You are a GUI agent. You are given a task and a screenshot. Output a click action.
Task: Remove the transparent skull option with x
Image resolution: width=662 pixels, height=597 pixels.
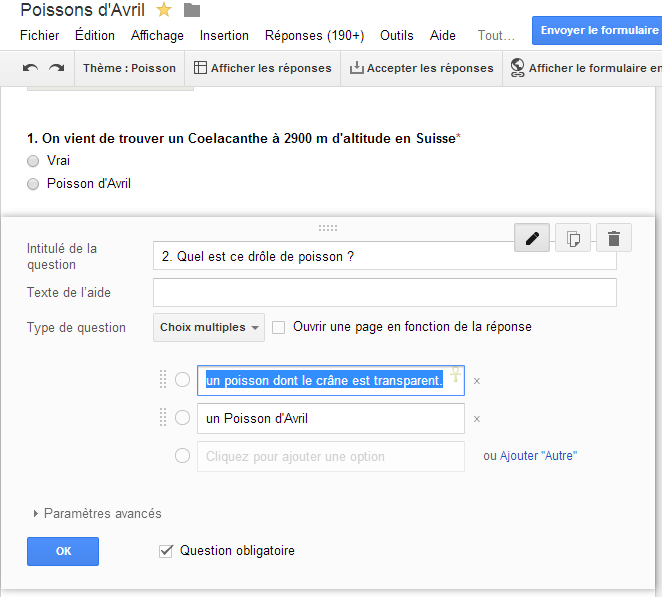(477, 381)
